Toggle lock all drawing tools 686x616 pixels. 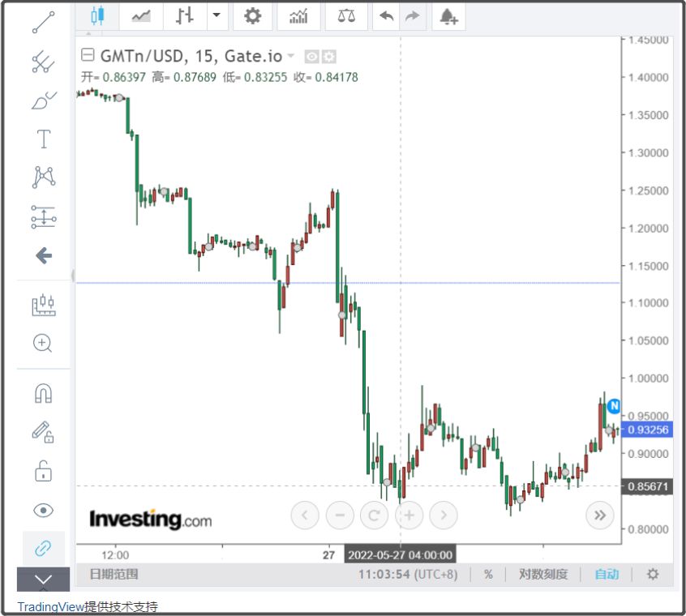(x=43, y=471)
